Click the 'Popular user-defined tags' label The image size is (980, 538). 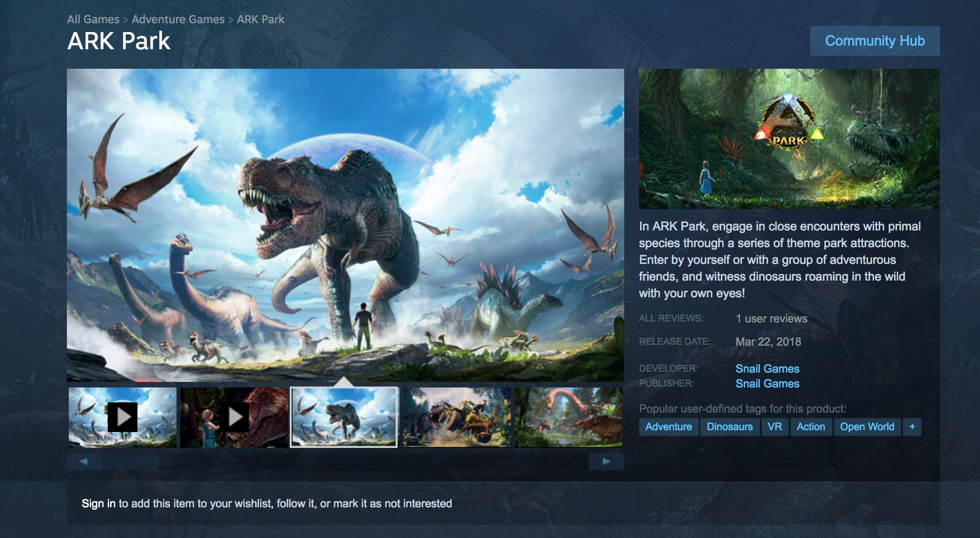coord(743,409)
